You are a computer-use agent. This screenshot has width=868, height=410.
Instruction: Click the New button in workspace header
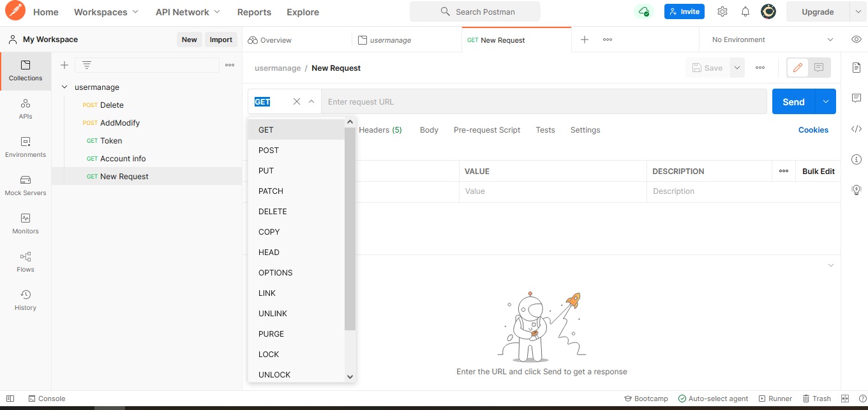click(190, 40)
